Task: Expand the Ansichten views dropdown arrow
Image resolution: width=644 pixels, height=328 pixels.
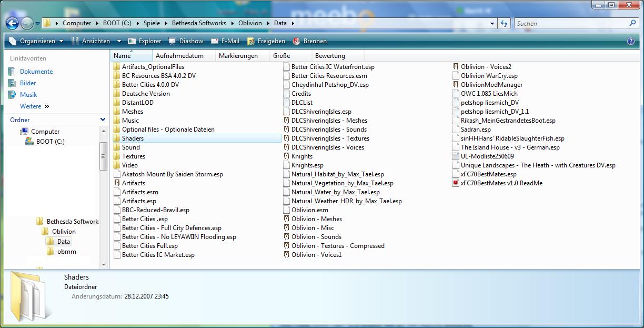Action: (119, 41)
